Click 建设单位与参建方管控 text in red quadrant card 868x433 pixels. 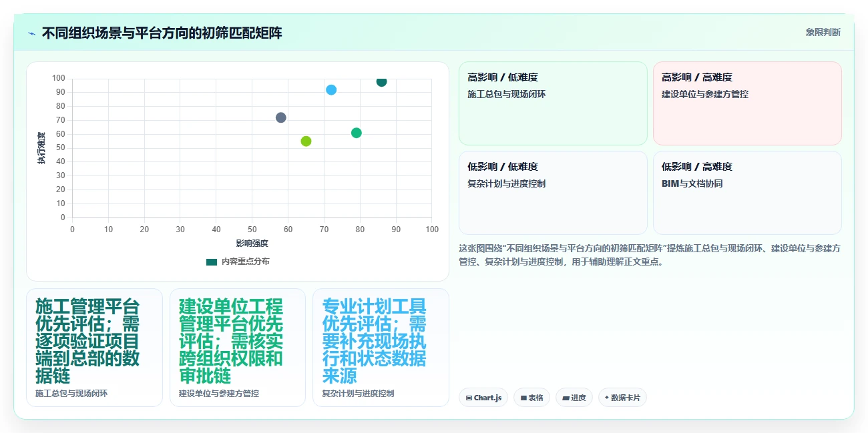pos(705,94)
